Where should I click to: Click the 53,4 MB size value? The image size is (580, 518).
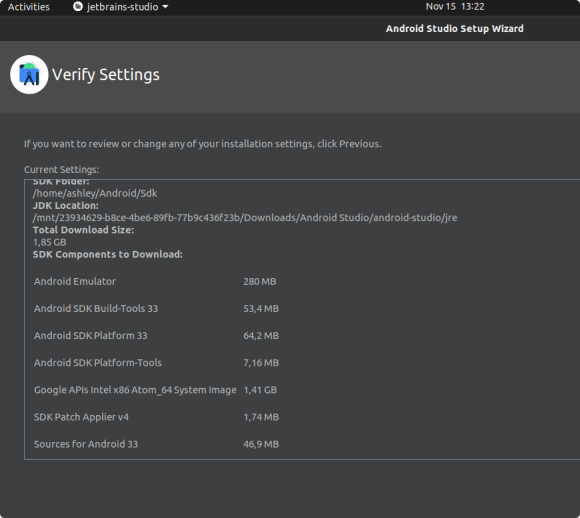pyautogui.click(x=261, y=309)
